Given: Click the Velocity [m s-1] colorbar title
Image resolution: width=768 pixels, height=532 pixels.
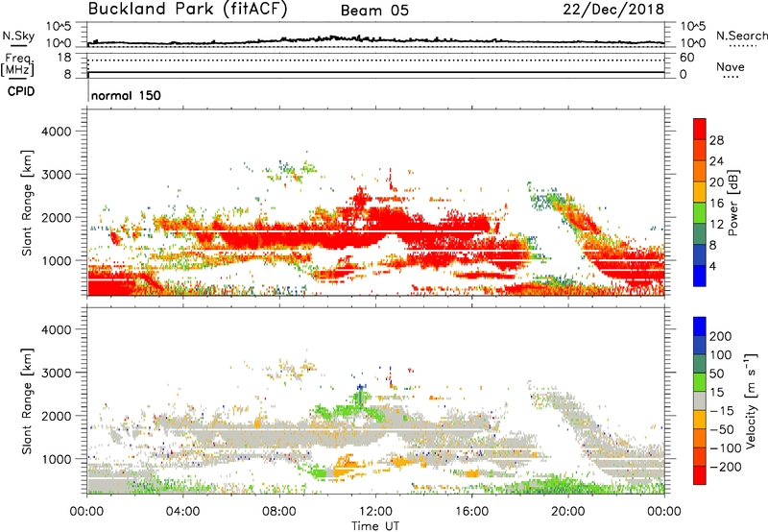Looking at the screenshot, I should (751, 400).
